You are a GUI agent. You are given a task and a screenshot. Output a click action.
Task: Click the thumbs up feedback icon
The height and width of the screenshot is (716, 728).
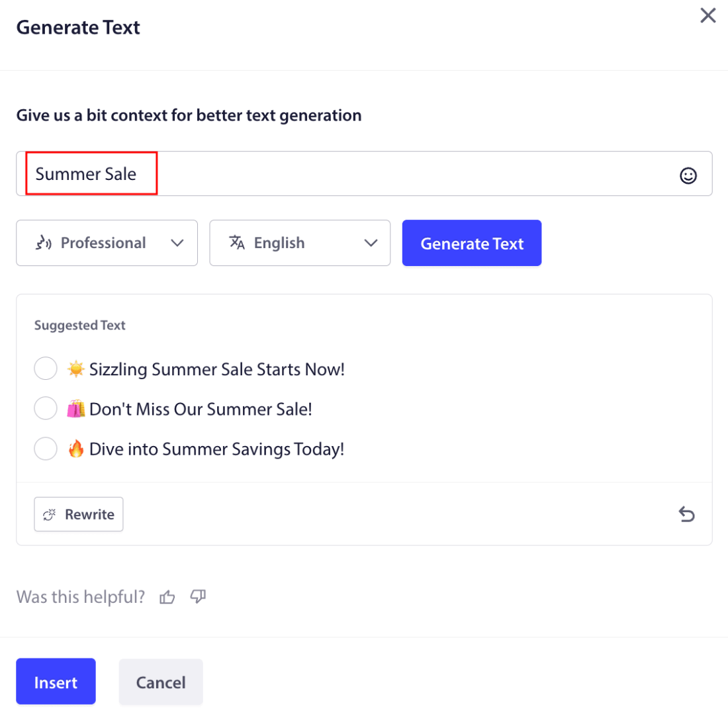point(167,598)
